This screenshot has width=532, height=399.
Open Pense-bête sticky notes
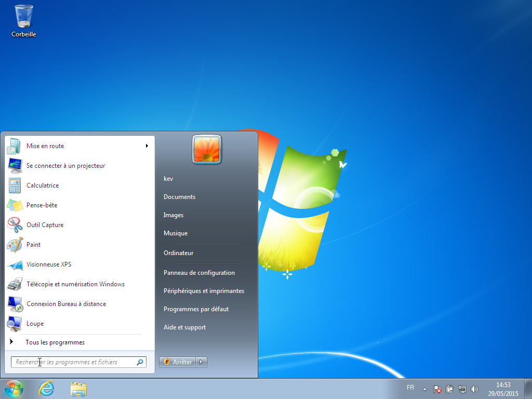[x=79, y=205]
